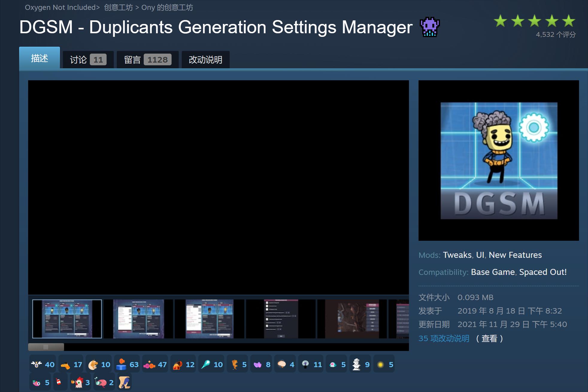Click the pointing hand award with 17
Screen dimensions: 588x392
(66, 364)
